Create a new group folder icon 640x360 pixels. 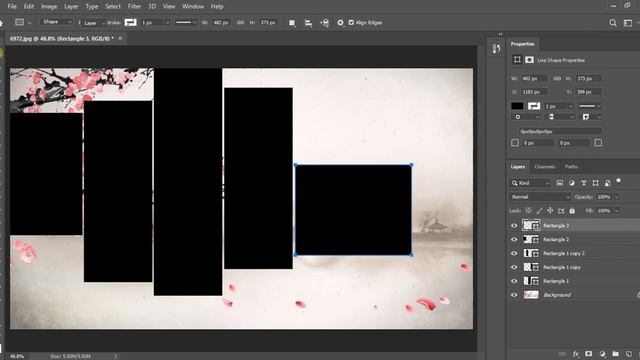coord(615,354)
